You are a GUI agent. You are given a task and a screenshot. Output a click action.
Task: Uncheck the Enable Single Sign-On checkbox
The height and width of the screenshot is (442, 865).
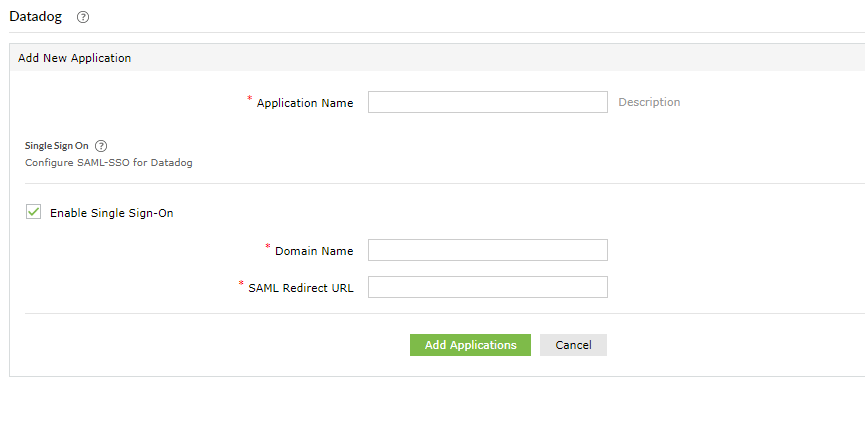[34, 212]
